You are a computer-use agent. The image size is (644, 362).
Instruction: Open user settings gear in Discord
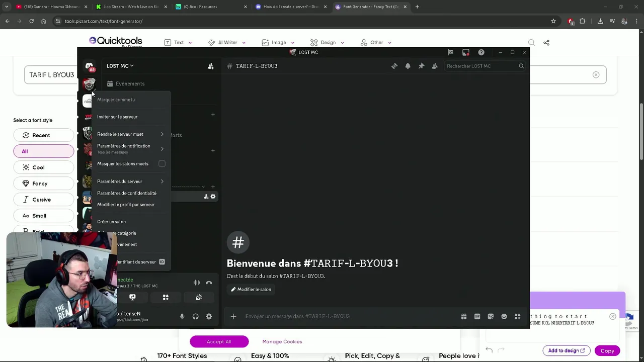(209, 316)
